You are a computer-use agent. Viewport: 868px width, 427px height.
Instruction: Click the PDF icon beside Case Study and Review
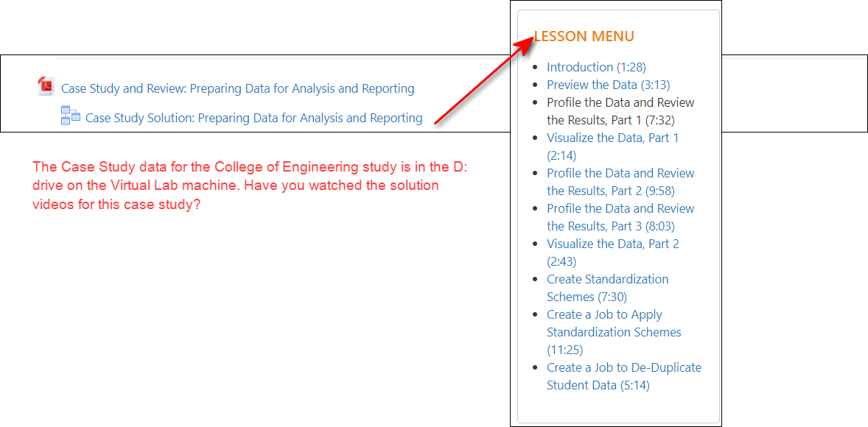(x=45, y=85)
